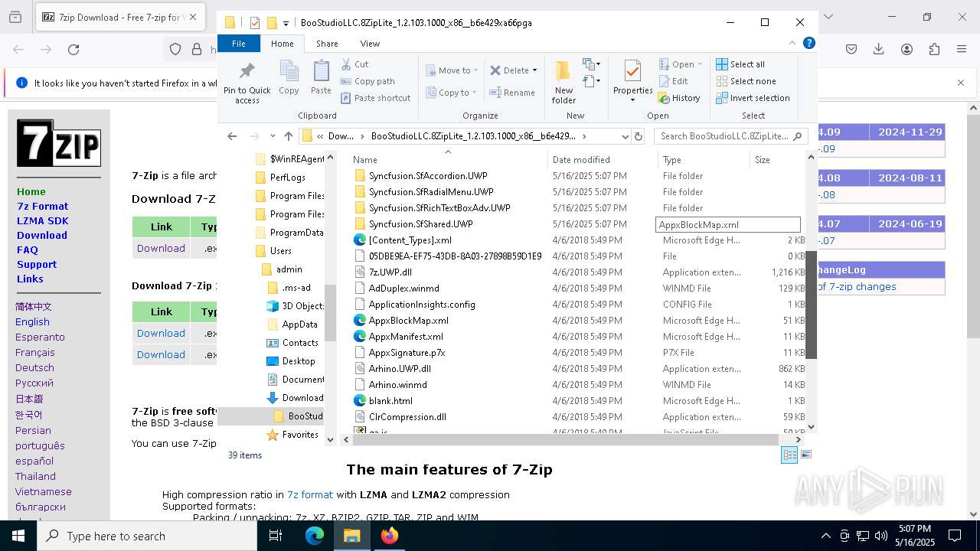The image size is (980, 551).
Task: Click Paste shortcut in ribbon
Action: pyautogui.click(x=375, y=98)
